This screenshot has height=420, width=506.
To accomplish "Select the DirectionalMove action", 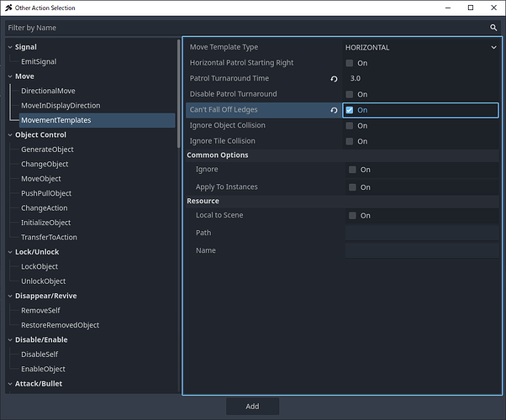I will tap(48, 91).
